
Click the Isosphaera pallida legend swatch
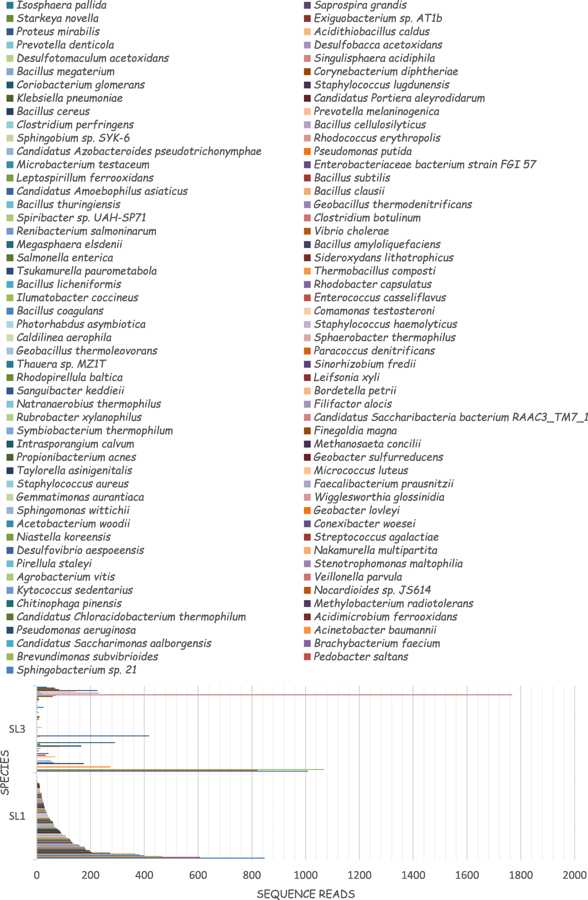(x=10, y=5)
